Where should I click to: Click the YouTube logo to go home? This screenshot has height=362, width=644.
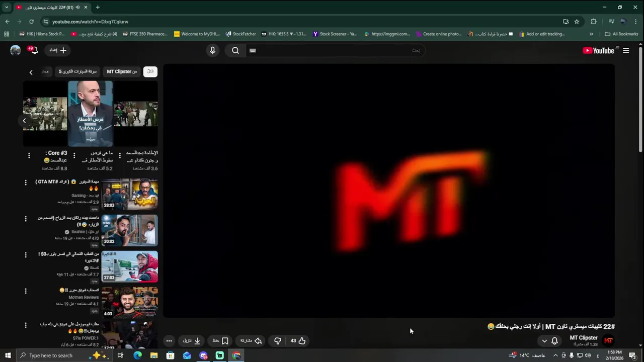pos(598,50)
